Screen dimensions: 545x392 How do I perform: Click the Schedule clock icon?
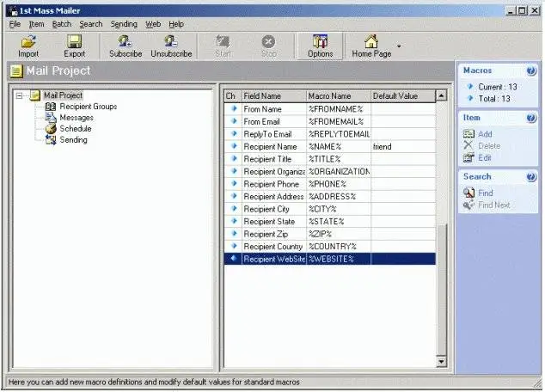point(51,129)
